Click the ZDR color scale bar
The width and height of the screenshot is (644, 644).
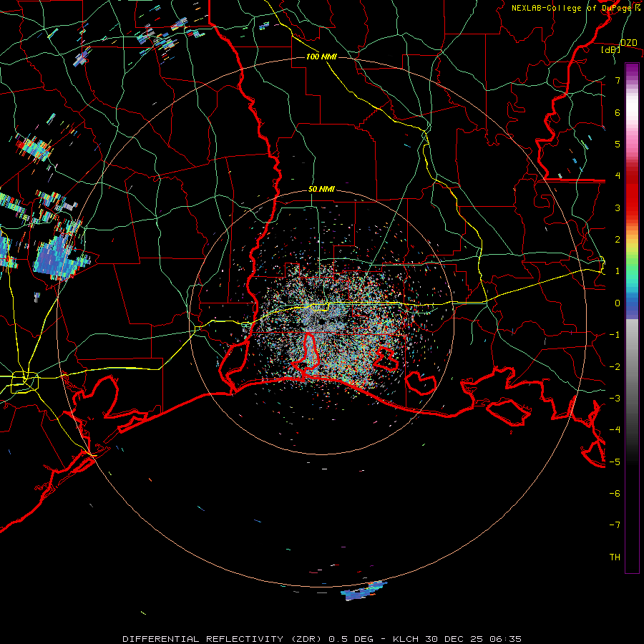click(x=632, y=318)
